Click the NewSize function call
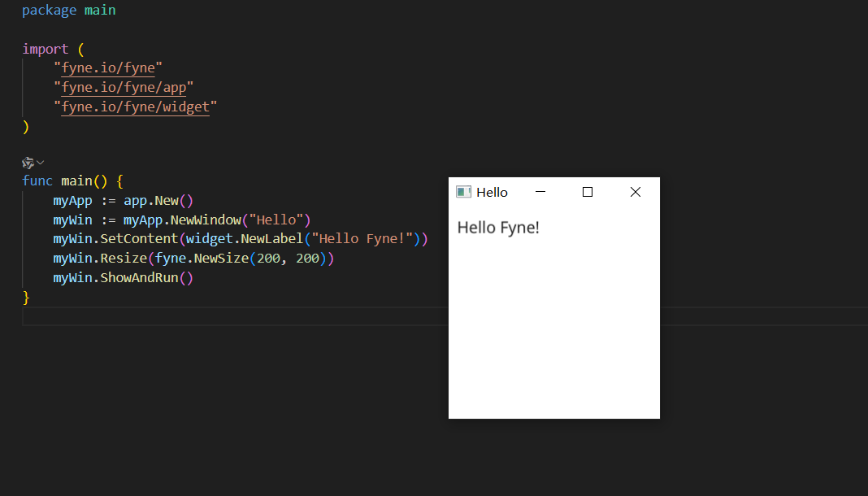The image size is (868, 496). [x=218, y=259]
